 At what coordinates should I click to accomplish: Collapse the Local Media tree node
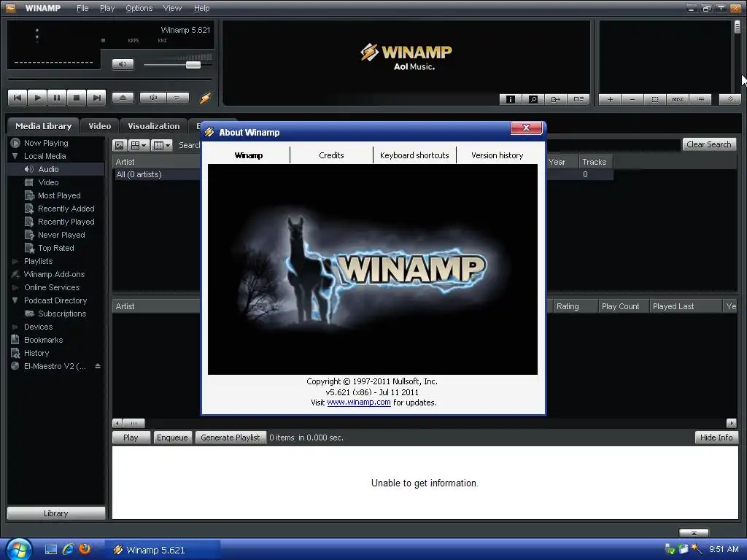point(15,156)
